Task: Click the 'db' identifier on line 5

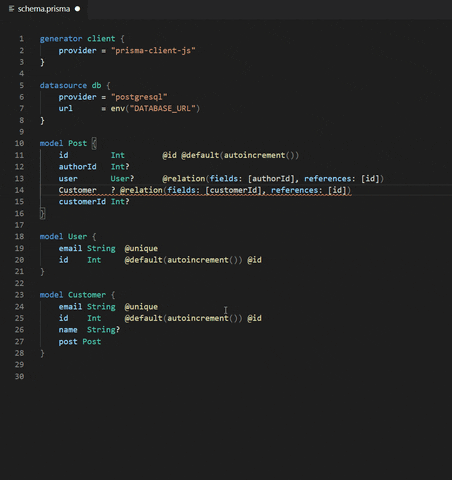Action: (x=97, y=85)
